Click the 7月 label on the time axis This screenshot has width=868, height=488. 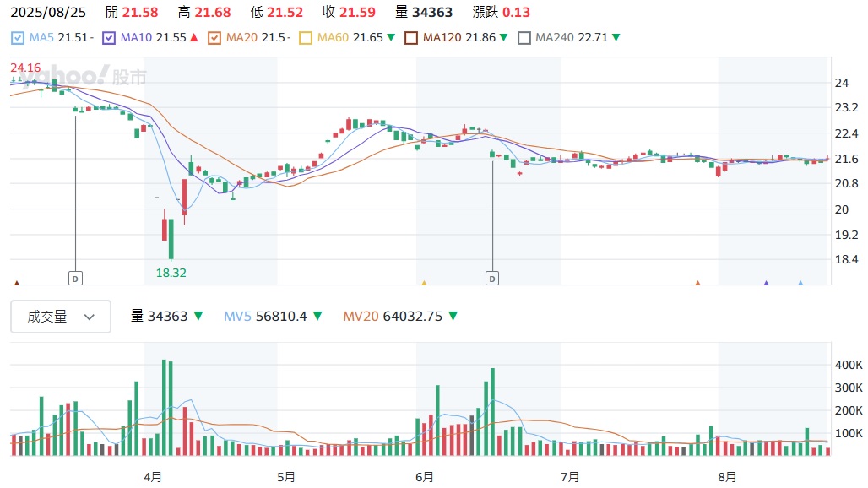point(570,477)
